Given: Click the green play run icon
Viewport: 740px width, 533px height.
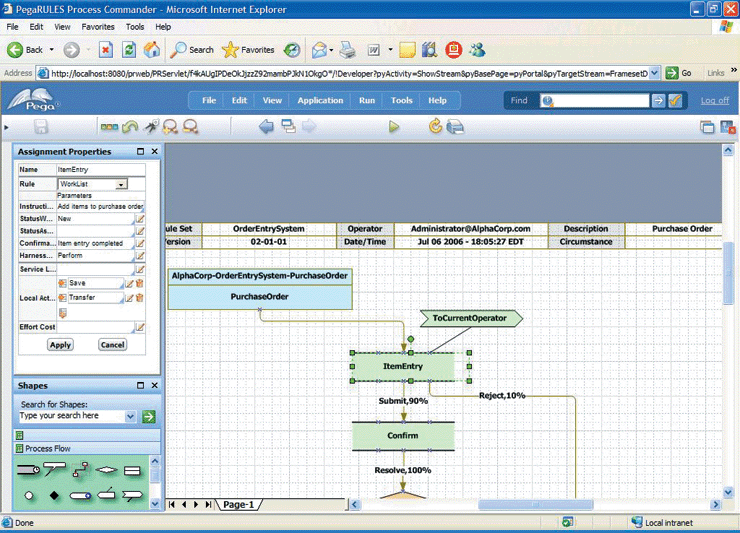Looking at the screenshot, I should [x=394, y=127].
